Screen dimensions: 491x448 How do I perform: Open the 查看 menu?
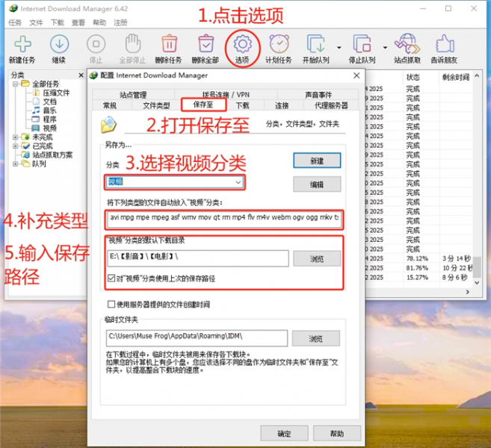[78, 22]
